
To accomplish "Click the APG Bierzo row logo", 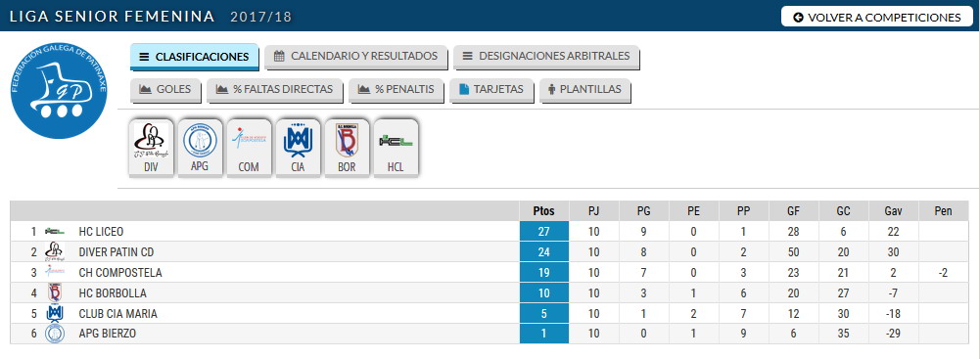I will (55, 334).
